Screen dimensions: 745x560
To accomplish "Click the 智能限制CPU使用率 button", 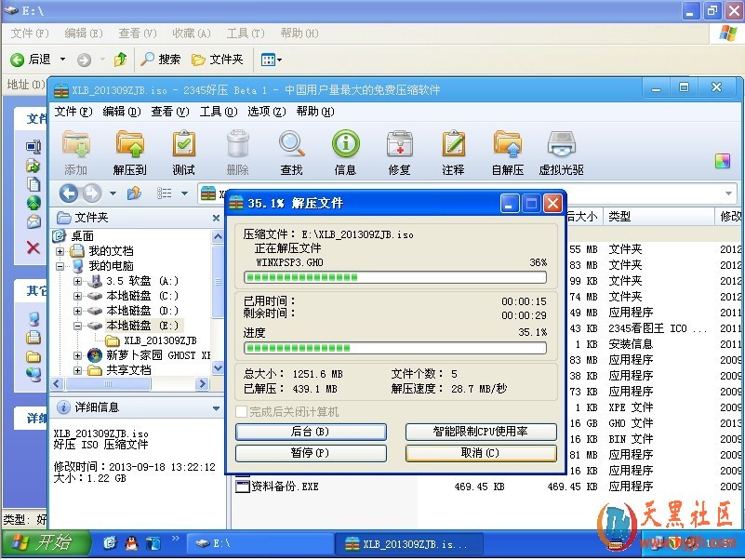I will (x=481, y=432).
